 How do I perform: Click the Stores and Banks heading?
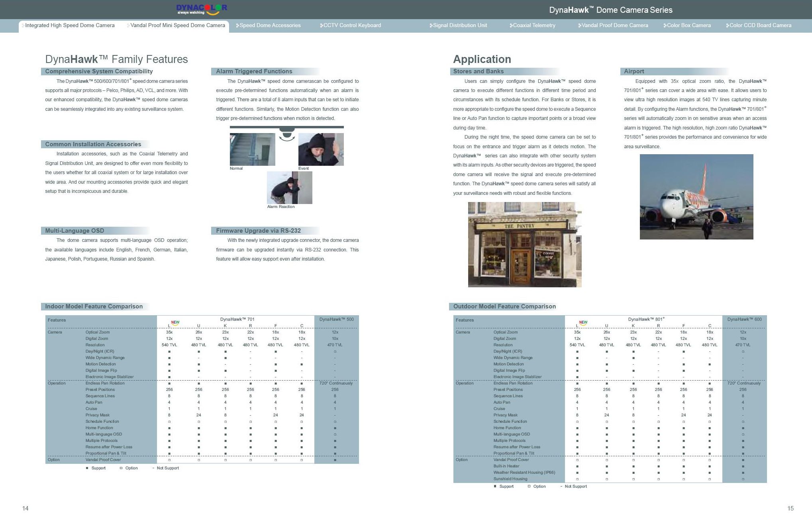(478, 71)
